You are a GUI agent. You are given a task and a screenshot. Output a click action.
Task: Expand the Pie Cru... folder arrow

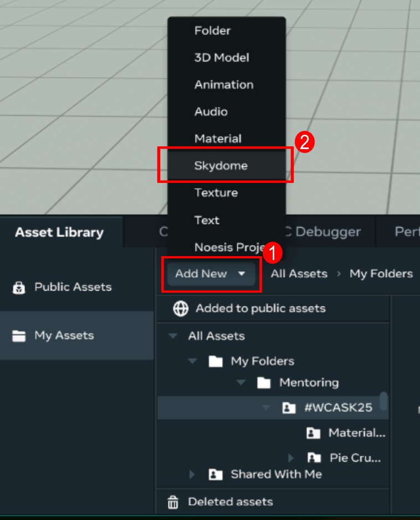coord(291,458)
